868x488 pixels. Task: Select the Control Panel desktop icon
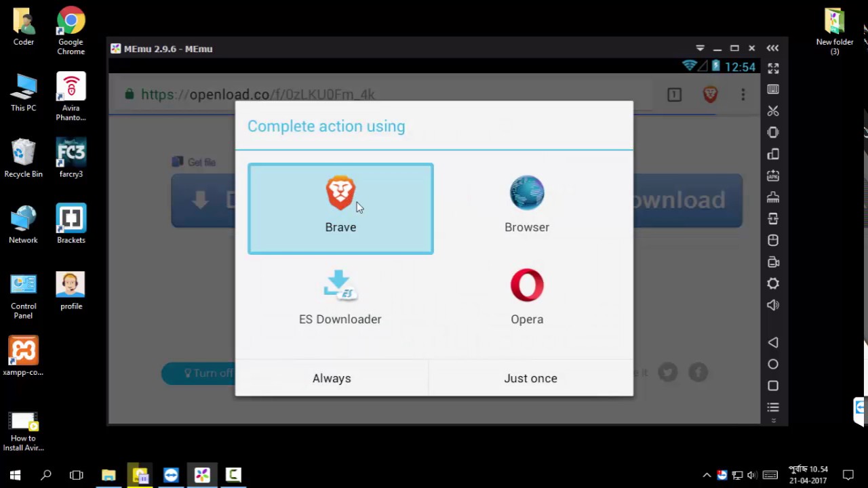tap(24, 296)
